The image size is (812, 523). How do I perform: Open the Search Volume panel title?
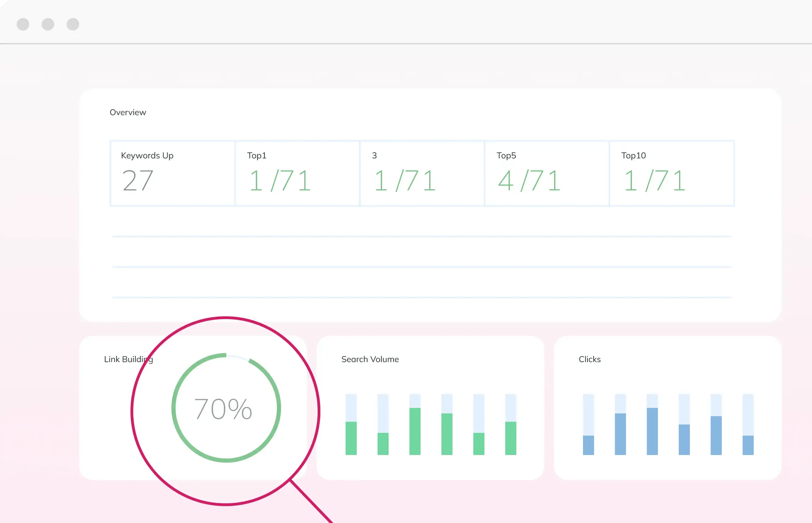[x=370, y=359]
